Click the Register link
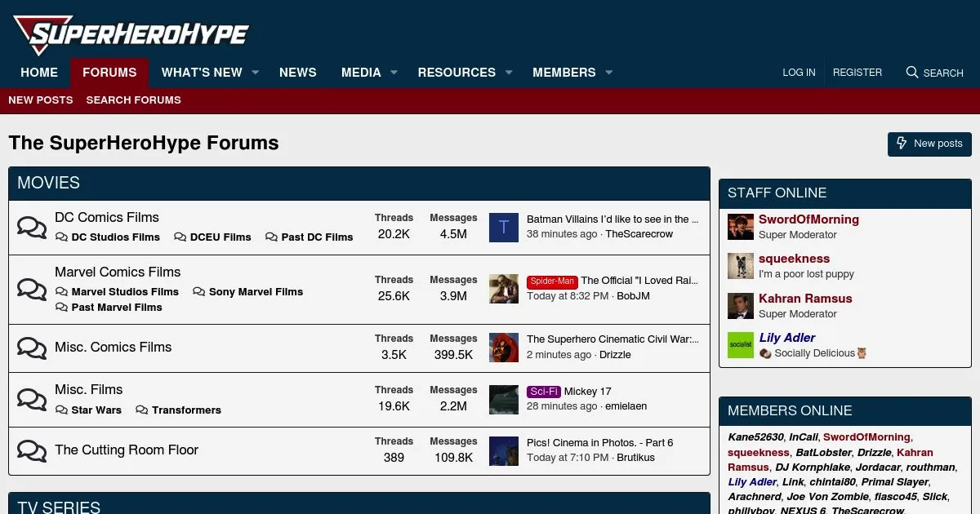The image size is (980, 514). click(x=857, y=73)
